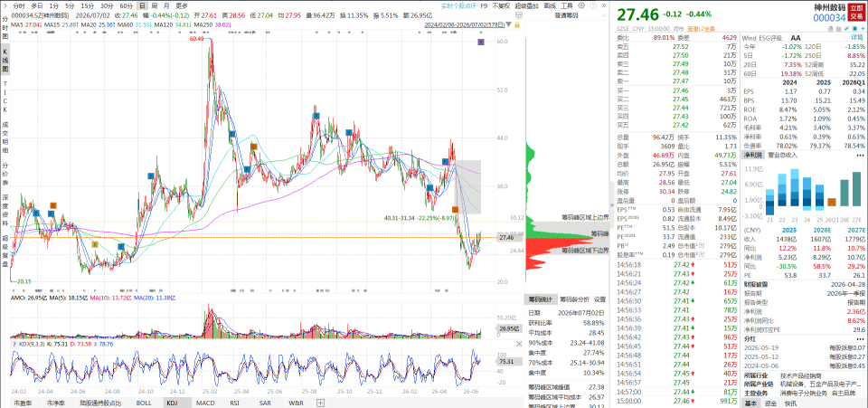
Task: Collapse the right quote panel with side arrow
Action: [x=612, y=204]
